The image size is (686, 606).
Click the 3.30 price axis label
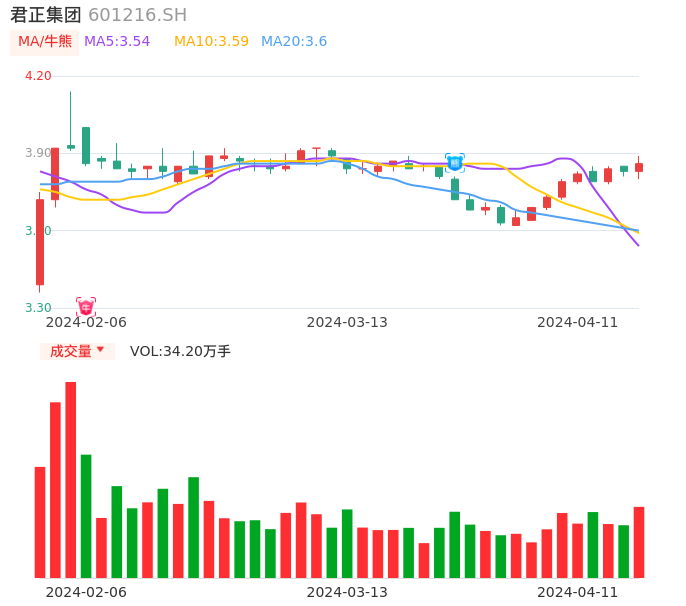[x=38, y=308]
